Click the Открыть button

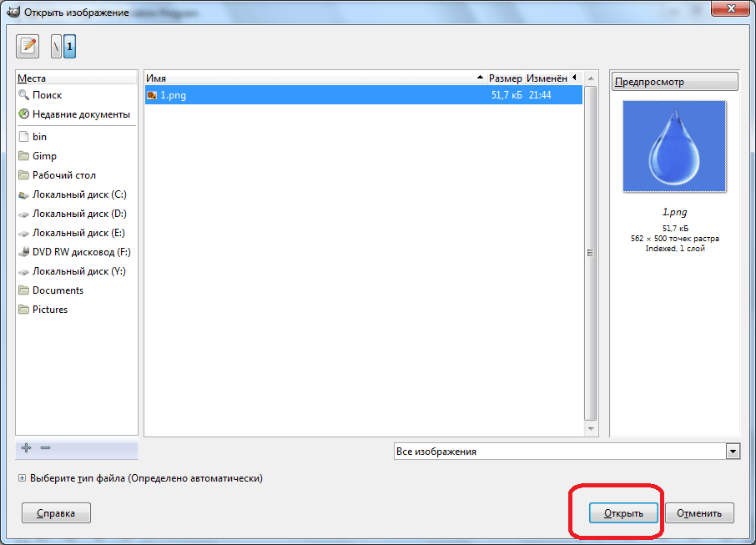click(623, 513)
